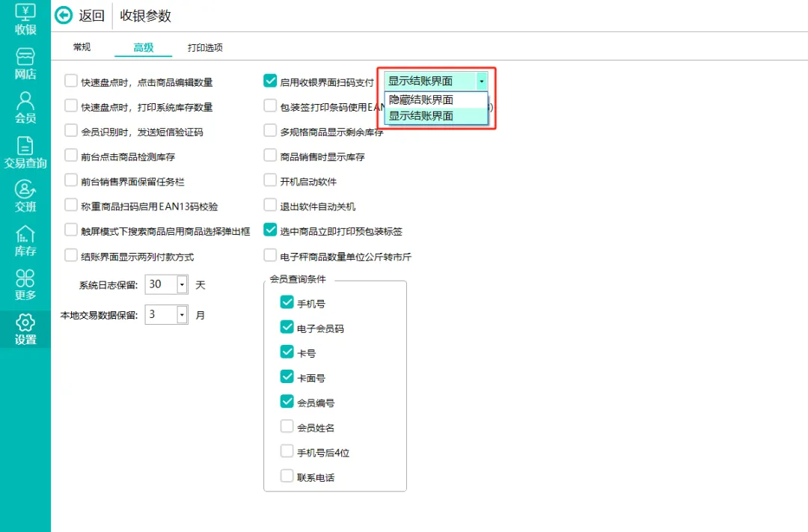The width and height of the screenshot is (808, 532).
Task: Uncheck 电子会员码 query condition
Action: pos(287,327)
